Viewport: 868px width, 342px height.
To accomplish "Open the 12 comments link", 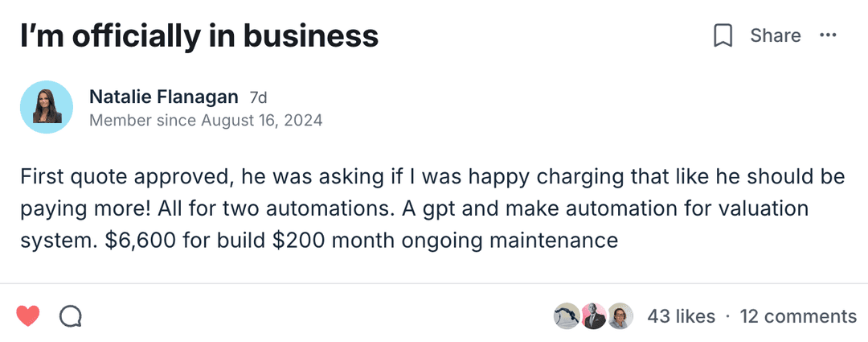I will coord(797,316).
